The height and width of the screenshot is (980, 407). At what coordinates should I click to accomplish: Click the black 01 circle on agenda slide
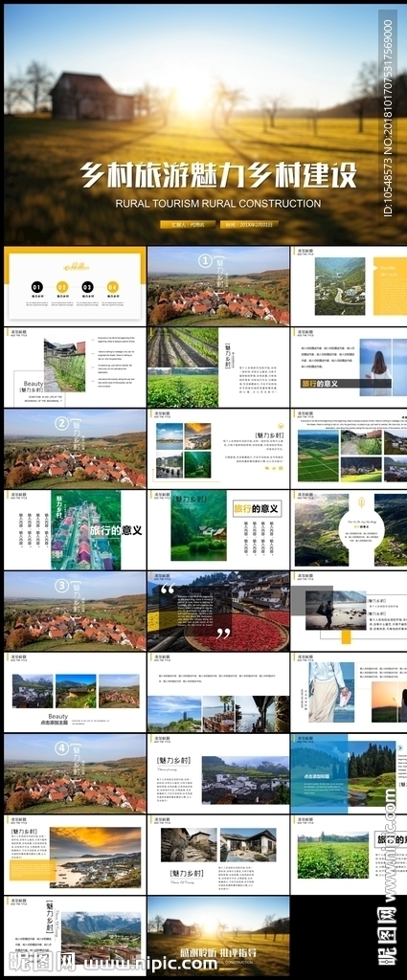[37, 287]
